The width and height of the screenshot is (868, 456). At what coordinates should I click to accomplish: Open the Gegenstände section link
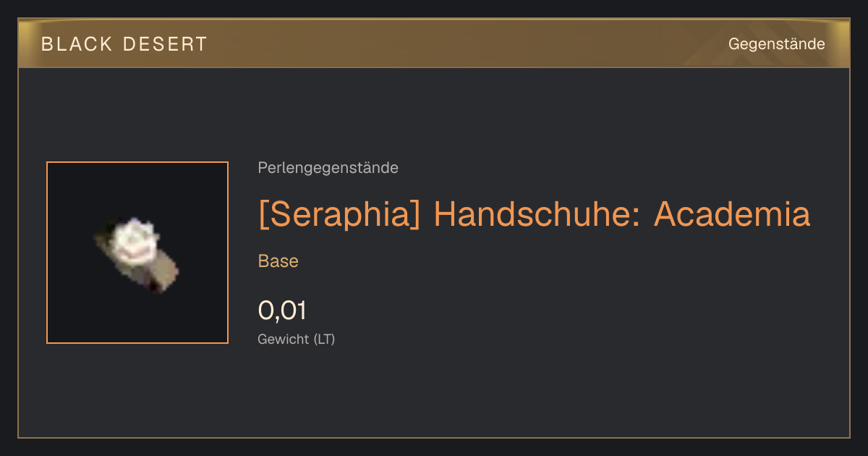click(776, 44)
